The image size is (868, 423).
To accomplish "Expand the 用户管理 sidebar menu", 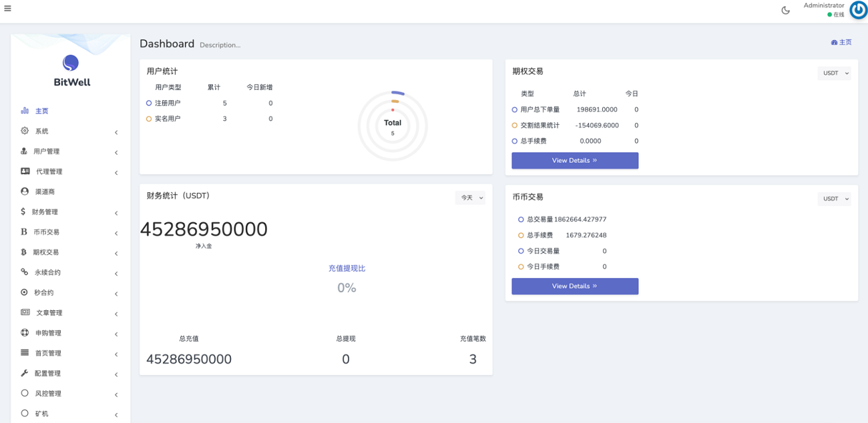I will click(69, 151).
